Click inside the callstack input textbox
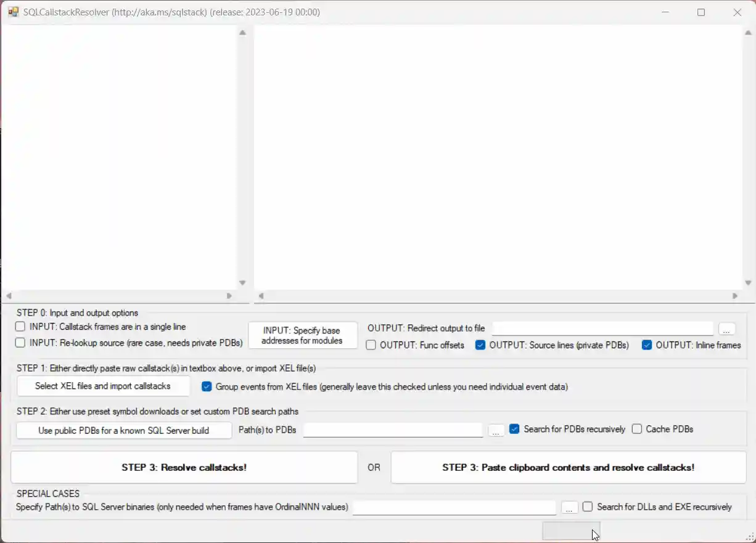The height and width of the screenshot is (543, 756). 118,157
